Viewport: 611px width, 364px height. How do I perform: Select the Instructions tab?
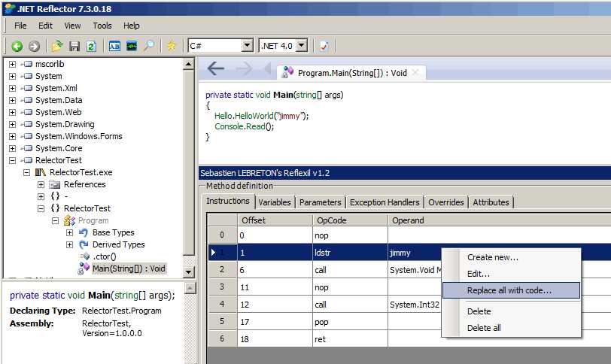coord(228,201)
